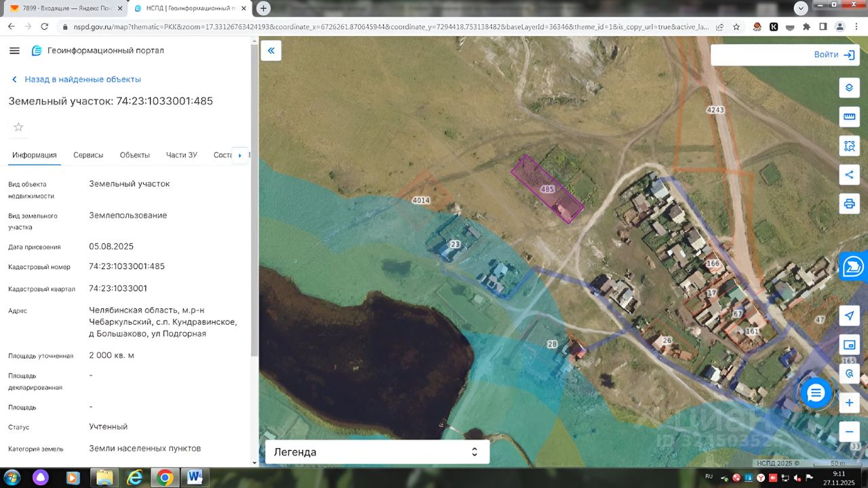868x488 pixels.
Task: Reset the map rotation with the compass button
Action: [849, 373]
